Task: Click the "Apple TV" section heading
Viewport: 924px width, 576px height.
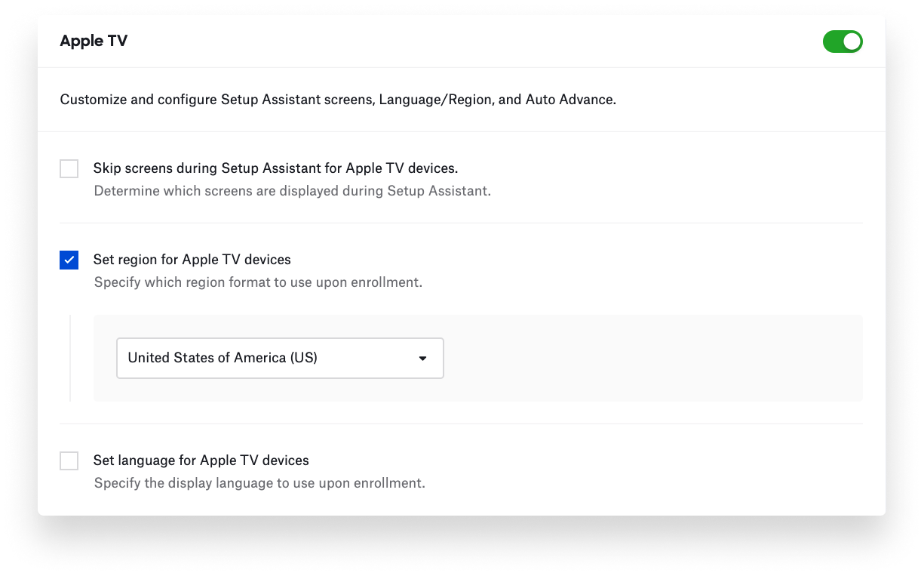Action: pos(94,41)
